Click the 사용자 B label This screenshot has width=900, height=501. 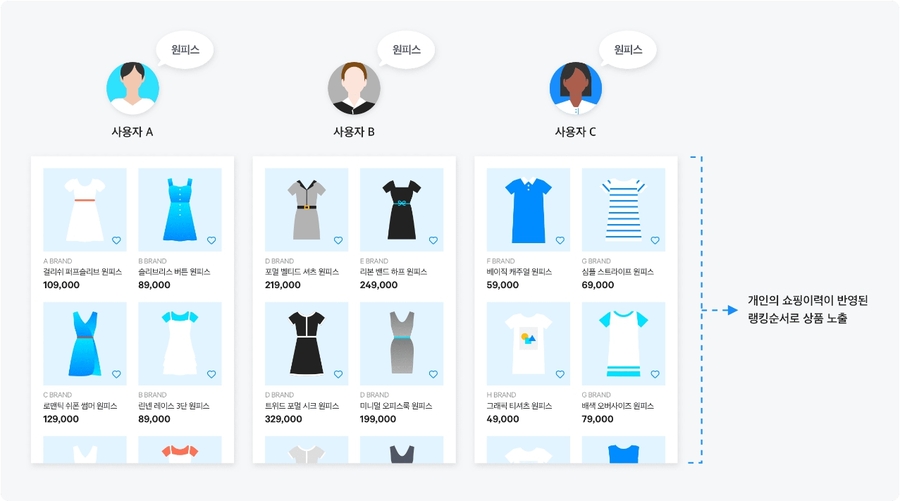coord(354,132)
